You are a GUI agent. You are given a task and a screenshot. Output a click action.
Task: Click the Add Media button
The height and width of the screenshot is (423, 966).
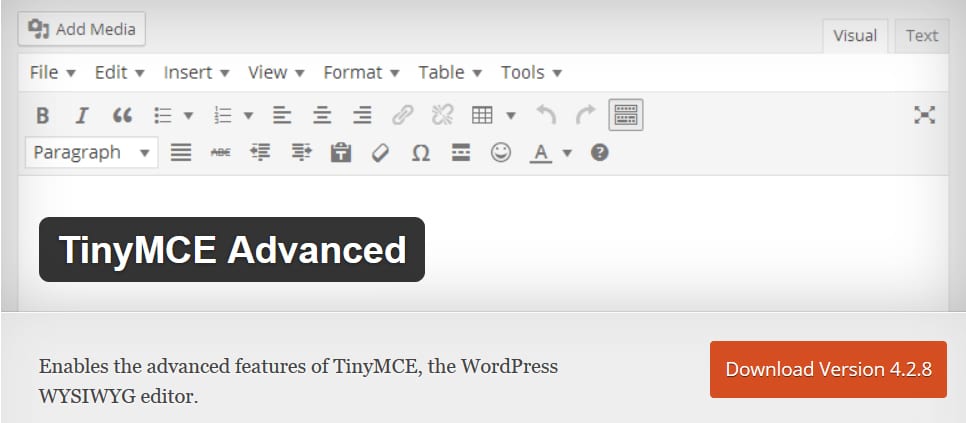click(81, 29)
